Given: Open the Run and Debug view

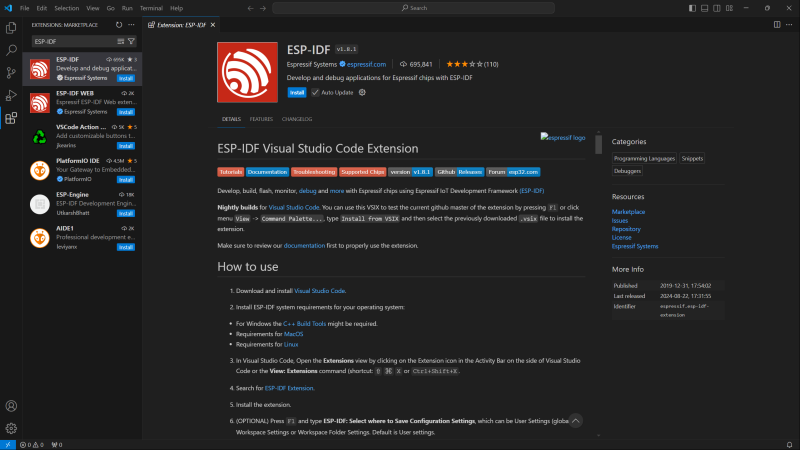Looking at the screenshot, I should click(x=11, y=95).
